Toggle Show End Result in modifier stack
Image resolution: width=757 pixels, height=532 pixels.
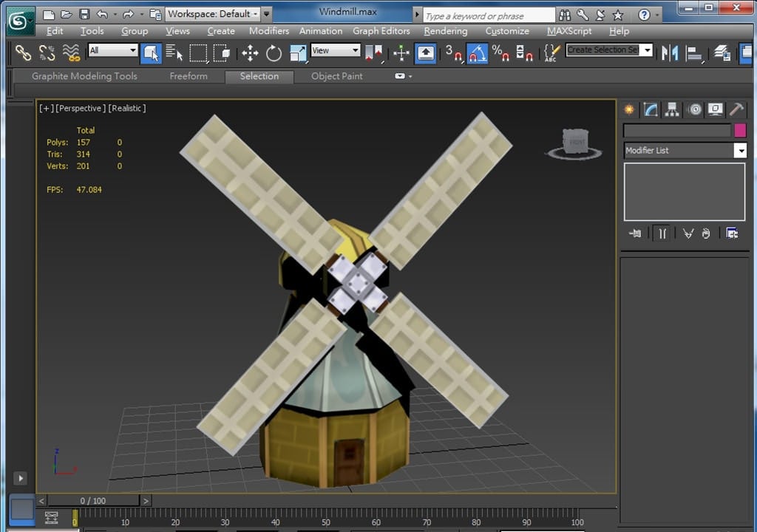coord(662,233)
